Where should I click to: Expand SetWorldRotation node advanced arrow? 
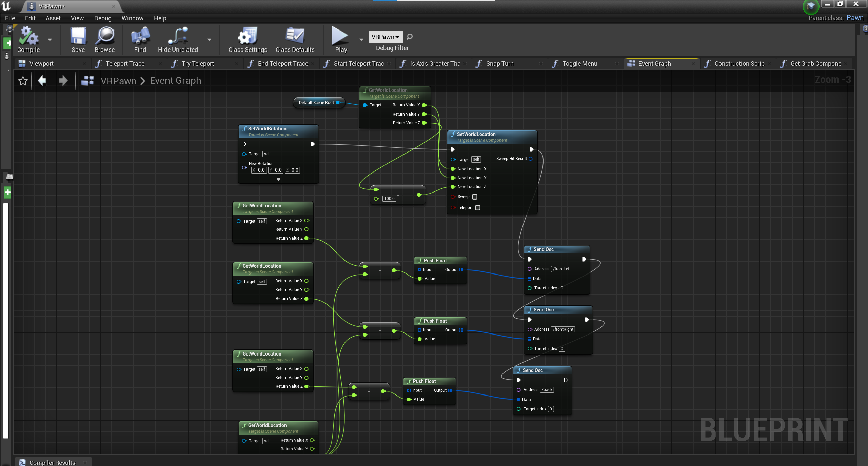[x=278, y=180]
